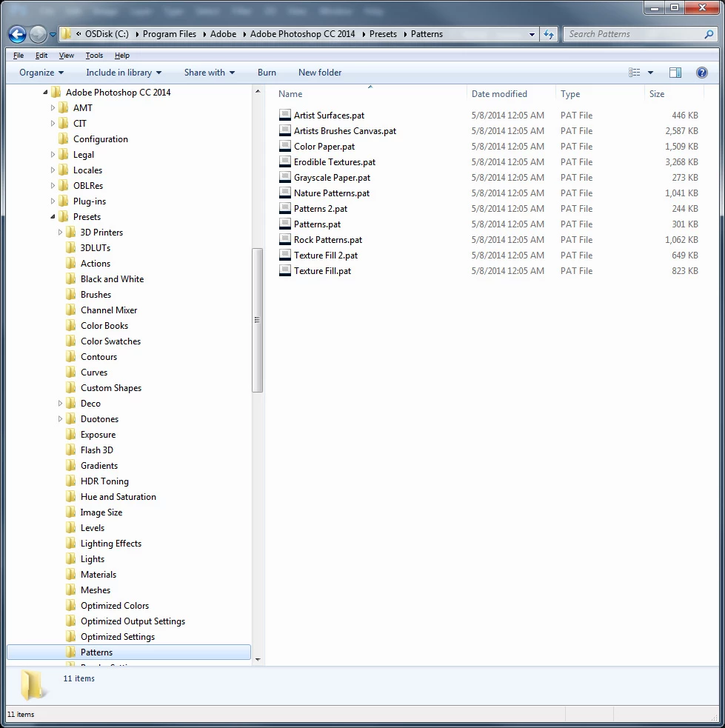Click the magnifier icon in Search Patterns
Image resolution: width=725 pixels, height=728 pixels.
point(709,34)
